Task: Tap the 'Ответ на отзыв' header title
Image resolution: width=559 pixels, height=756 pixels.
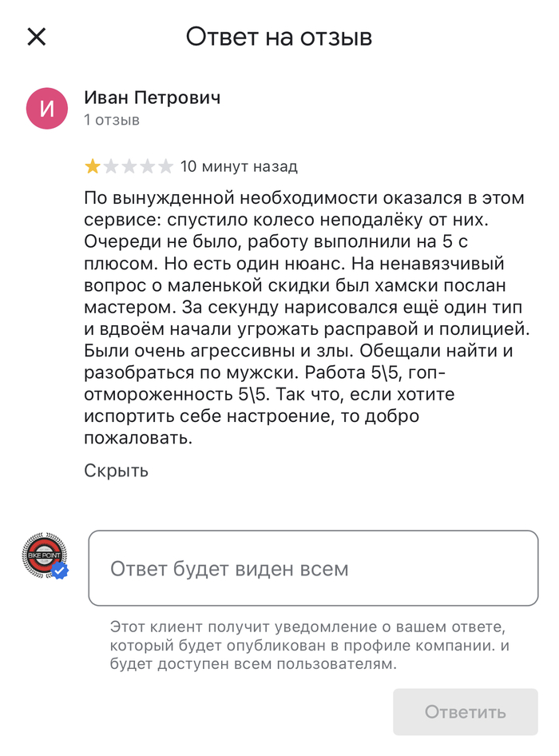Action: tap(279, 37)
